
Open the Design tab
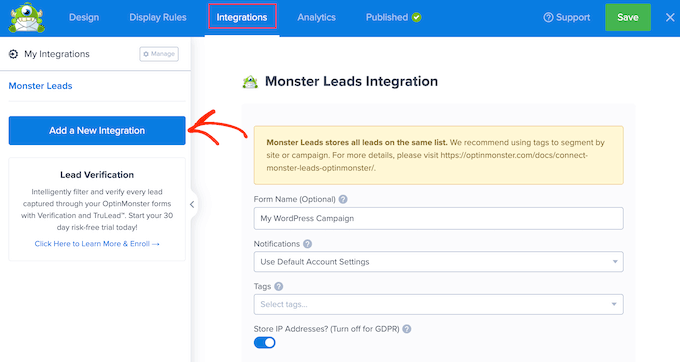coord(84,17)
